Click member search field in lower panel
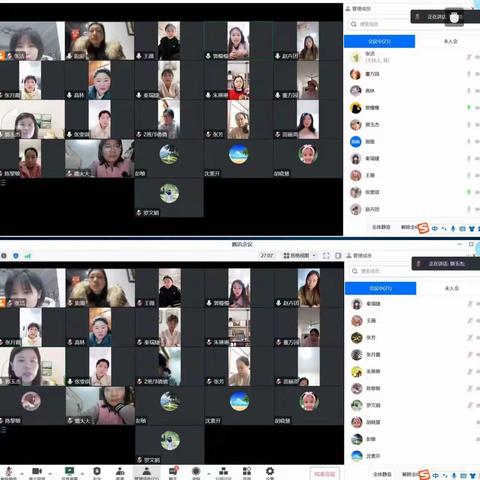The height and width of the screenshot is (480, 480). point(380,271)
